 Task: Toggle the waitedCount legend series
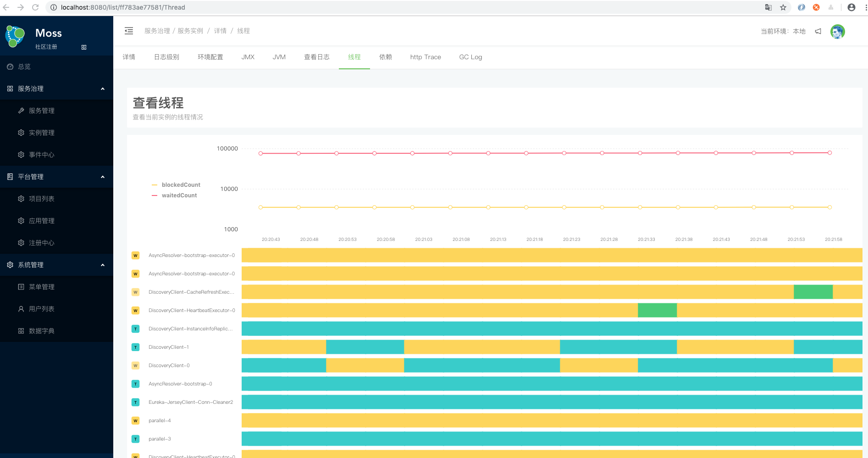click(x=175, y=195)
